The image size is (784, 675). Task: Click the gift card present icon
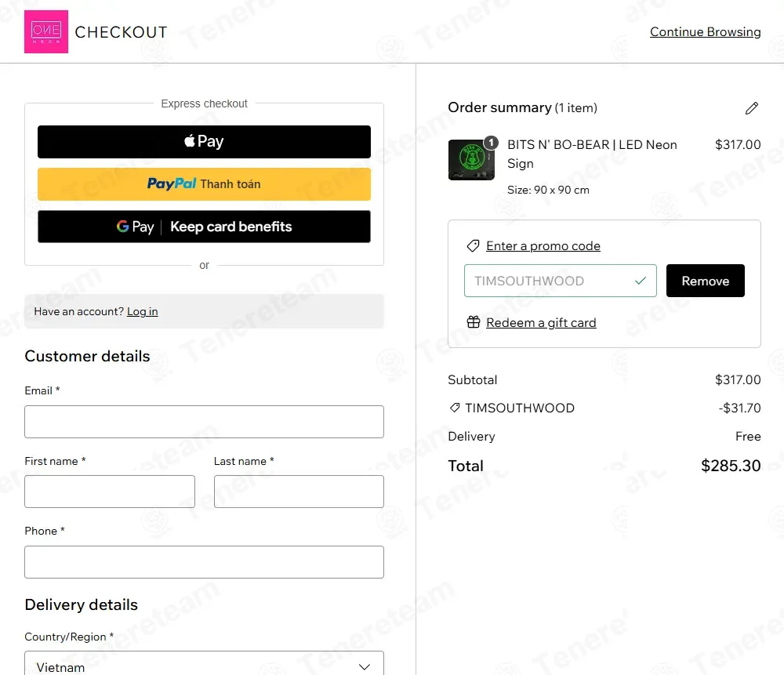pyautogui.click(x=473, y=322)
